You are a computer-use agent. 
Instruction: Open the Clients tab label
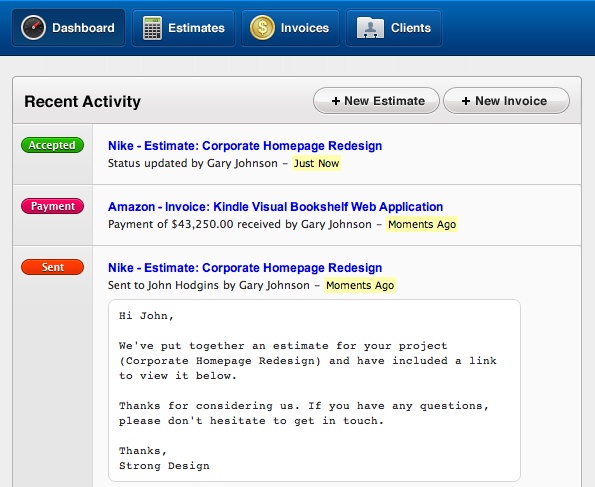coord(411,28)
